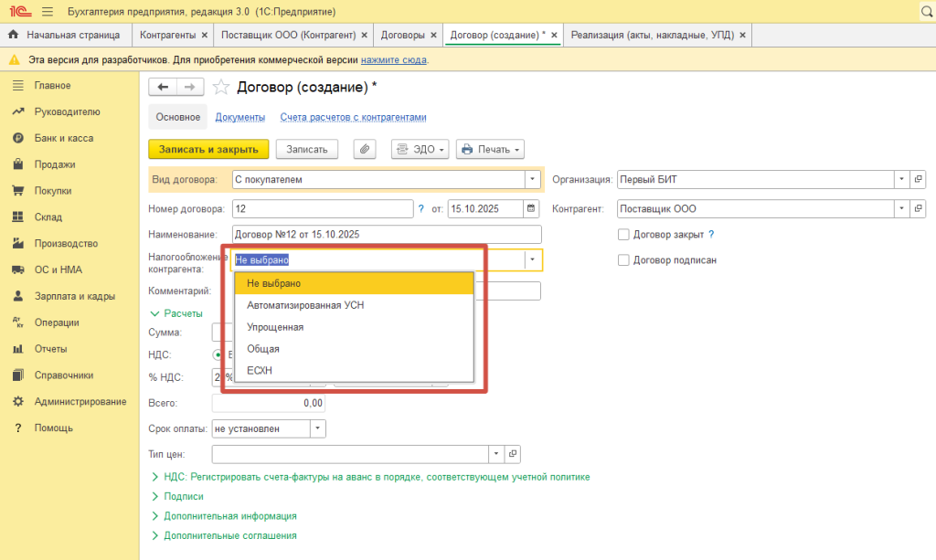Open the search magnifier icon
The width and height of the screenshot is (936, 560).
click(922, 13)
